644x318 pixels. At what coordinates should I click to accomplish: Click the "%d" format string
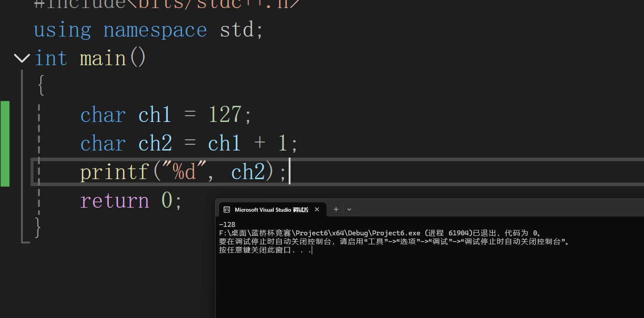tap(185, 172)
